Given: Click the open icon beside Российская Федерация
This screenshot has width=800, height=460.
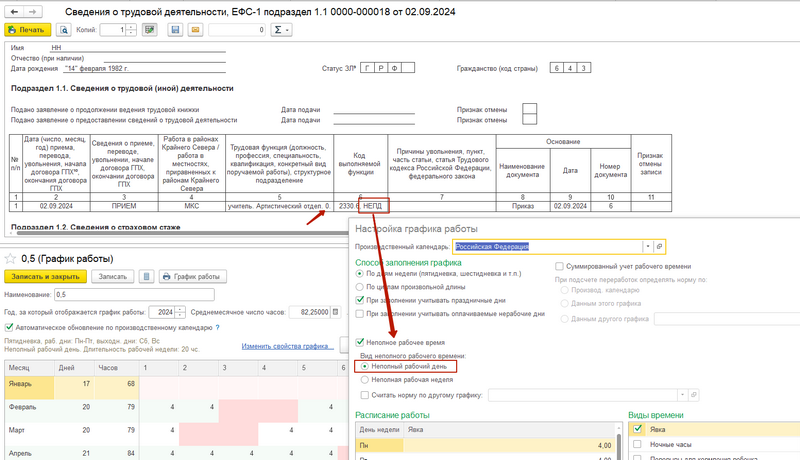Looking at the screenshot, I should (659, 246).
